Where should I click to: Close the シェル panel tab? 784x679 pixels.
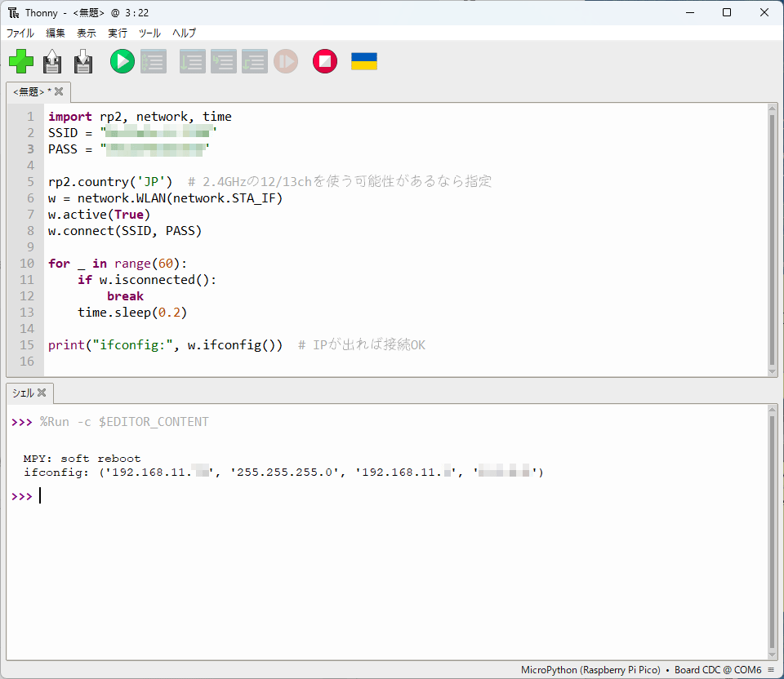pos(42,393)
